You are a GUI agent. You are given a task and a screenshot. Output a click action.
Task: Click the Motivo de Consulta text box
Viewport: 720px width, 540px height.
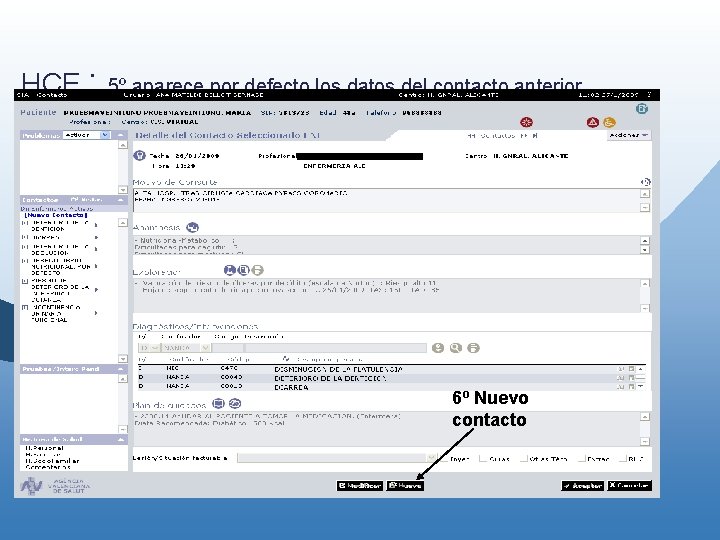coord(386,200)
